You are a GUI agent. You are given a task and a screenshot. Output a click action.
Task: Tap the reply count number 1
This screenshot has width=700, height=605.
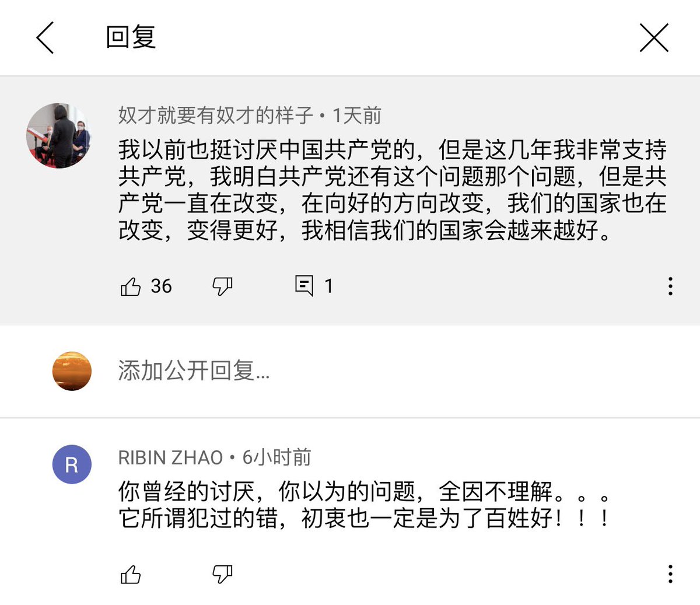tap(328, 286)
